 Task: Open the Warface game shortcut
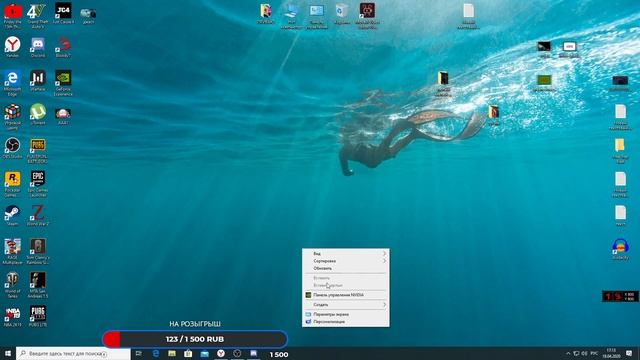point(38,80)
